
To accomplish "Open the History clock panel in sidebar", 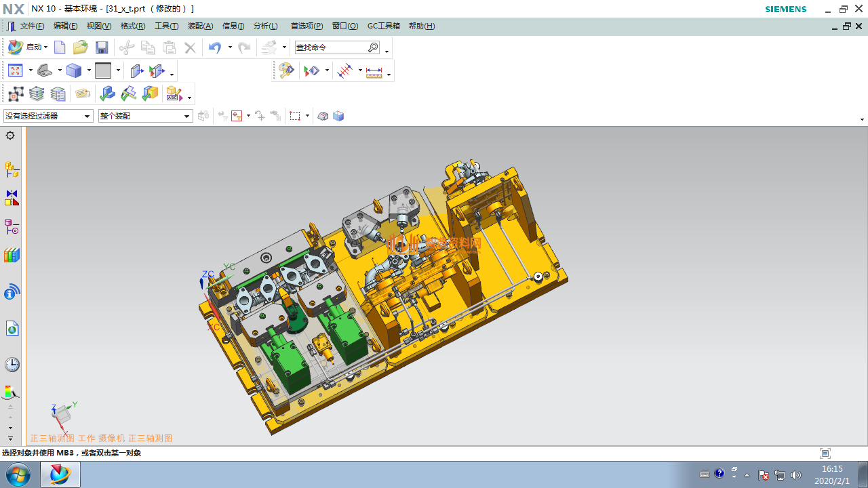I will pos(12,365).
